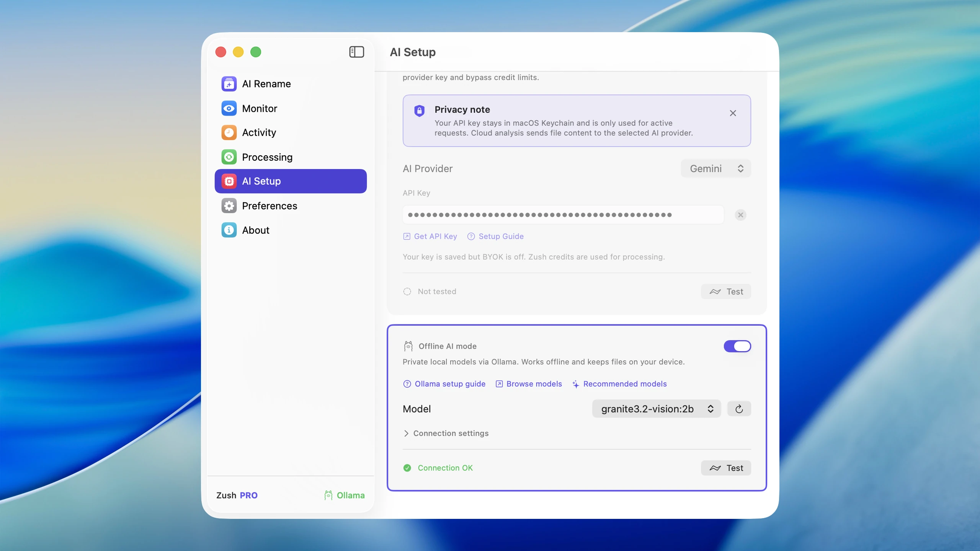Viewport: 980px width, 551px height.
Task: Click the Monitor eye icon
Action: (229, 108)
